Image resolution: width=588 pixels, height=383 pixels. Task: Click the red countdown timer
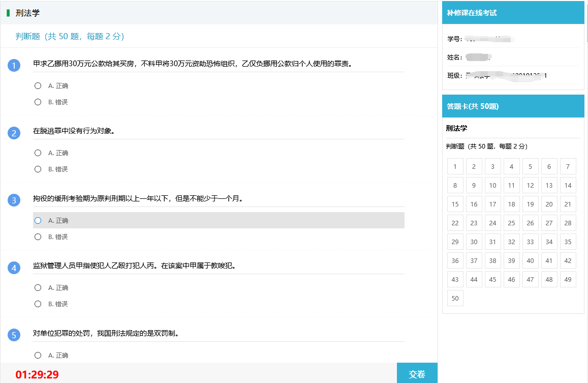click(x=37, y=375)
